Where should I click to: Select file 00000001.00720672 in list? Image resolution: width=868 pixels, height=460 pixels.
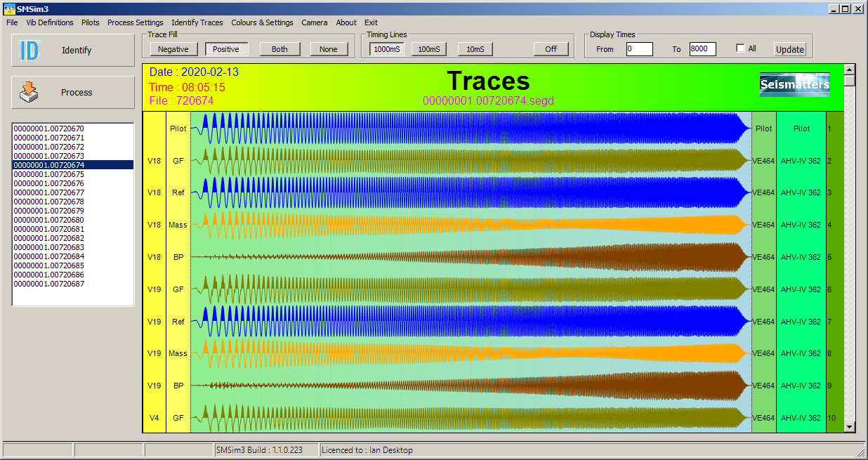(x=73, y=147)
